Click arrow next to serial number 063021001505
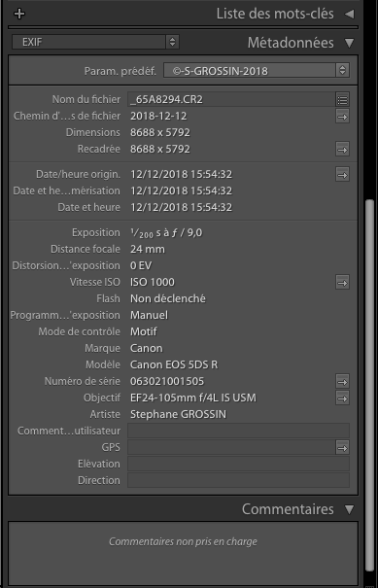Viewport: 378px width, 588px height. (x=342, y=382)
